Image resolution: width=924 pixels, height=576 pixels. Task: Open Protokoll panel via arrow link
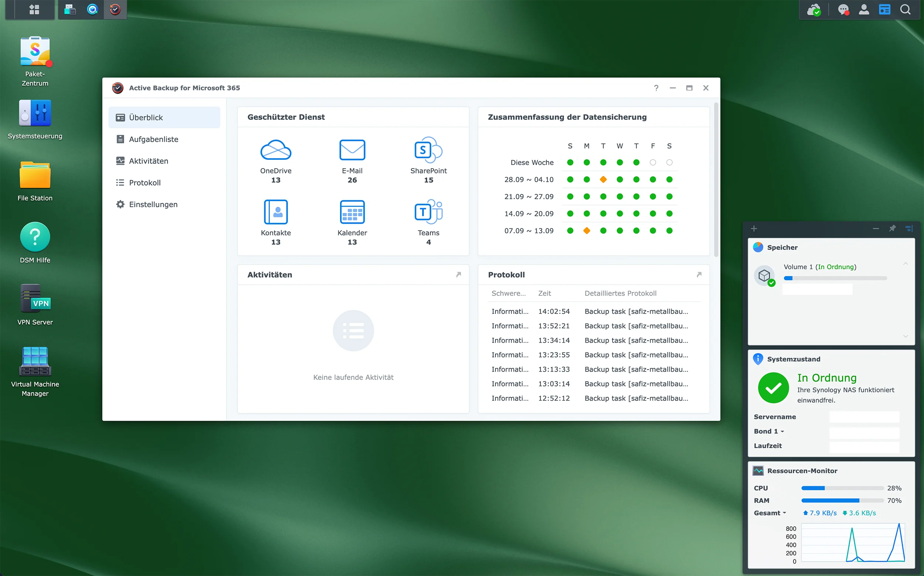click(x=699, y=275)
